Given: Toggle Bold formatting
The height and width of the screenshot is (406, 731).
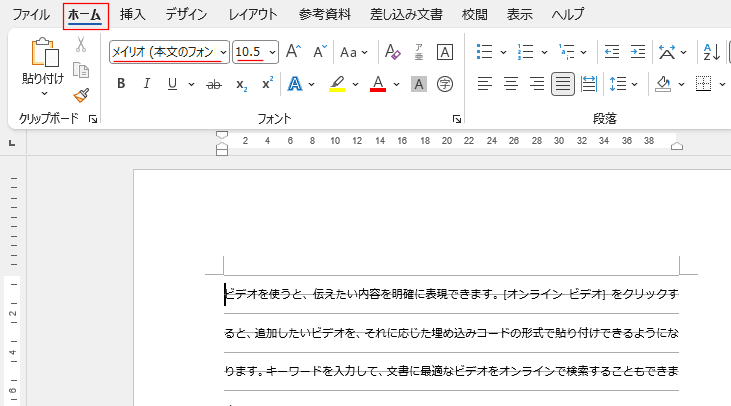Looking at the screenshot, I should click(121, 84).
